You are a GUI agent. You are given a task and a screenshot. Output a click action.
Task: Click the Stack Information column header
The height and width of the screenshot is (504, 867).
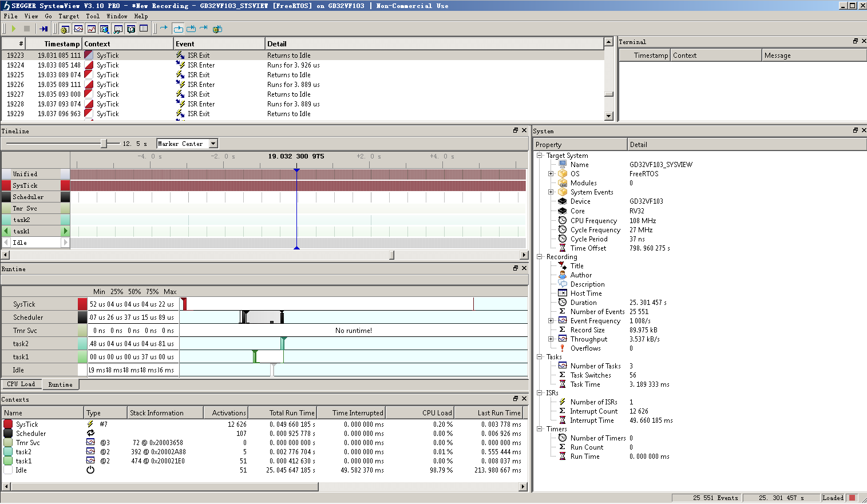tap(165, 412)
